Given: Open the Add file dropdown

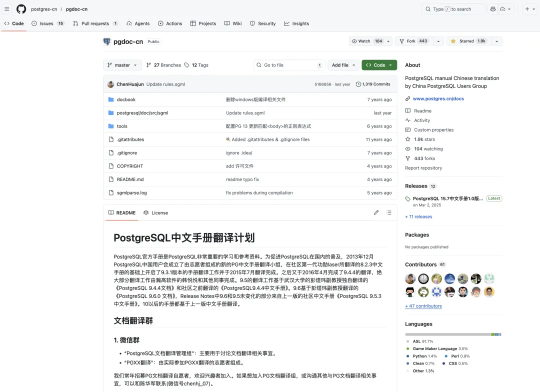Looking at the screenshot, I should (342, 65).
